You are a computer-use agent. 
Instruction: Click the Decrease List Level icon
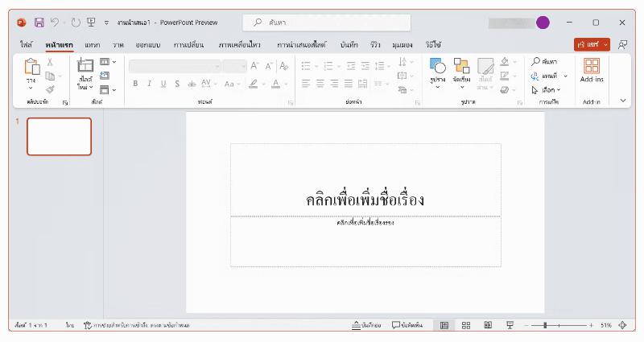[351, 66]
